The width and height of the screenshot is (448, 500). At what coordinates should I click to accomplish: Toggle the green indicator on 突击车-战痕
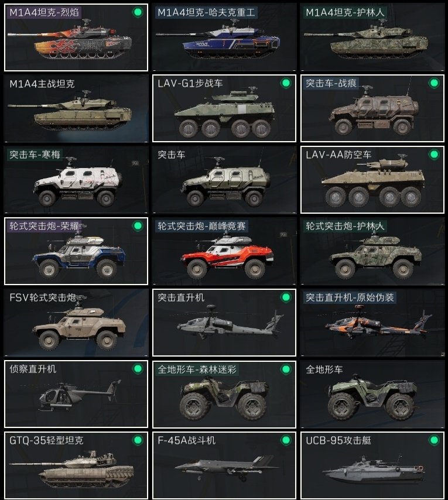[434, 83]
